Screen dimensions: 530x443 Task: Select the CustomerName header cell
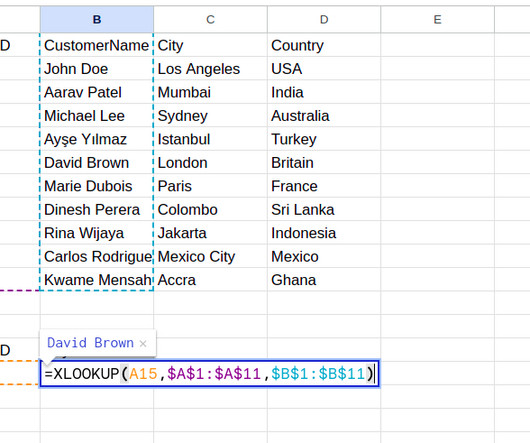pyautogui.click(x=97, y=45)
